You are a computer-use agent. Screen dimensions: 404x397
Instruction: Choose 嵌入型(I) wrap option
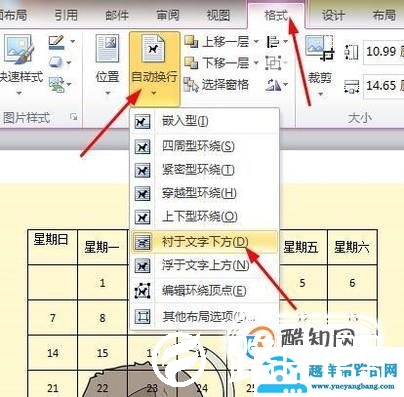pos(204,121)
